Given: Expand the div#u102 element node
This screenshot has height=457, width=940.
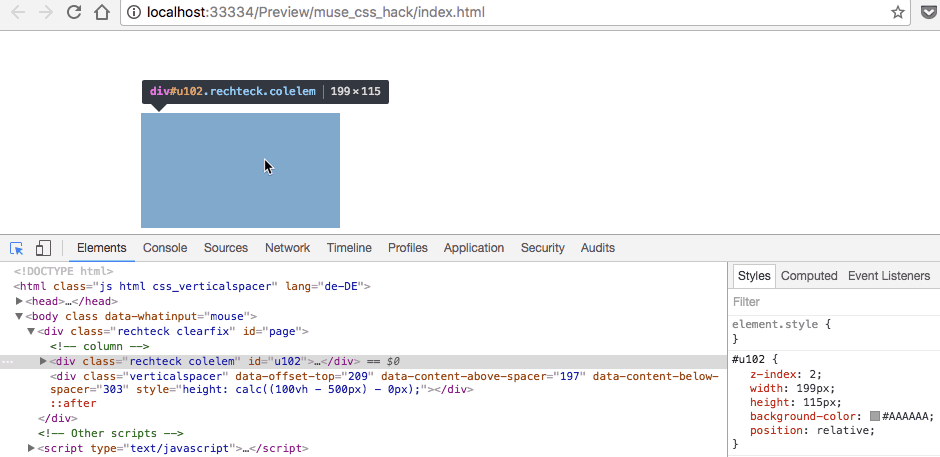Looking at the screenshot, I should pos(43,361).
